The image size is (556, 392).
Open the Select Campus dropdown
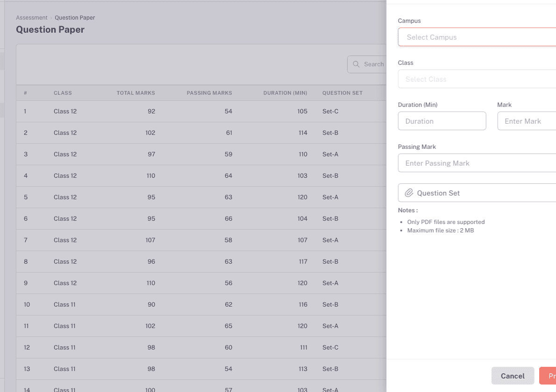point(477,37)
